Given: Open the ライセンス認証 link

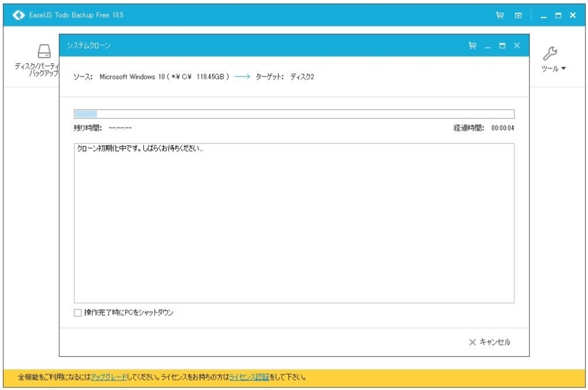Looking at the screenshot, I should click(249, 378).
